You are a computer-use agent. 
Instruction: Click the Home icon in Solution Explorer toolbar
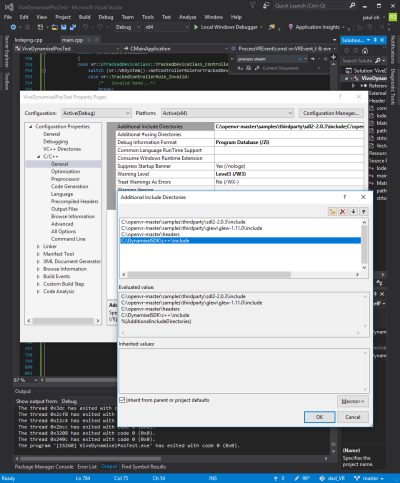click(x=365, y=51)
